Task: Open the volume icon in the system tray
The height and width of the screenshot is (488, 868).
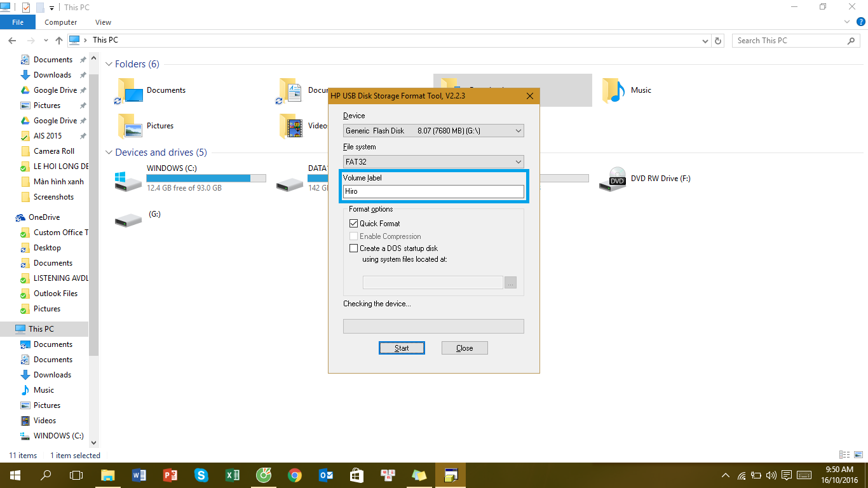Action: 771,475
